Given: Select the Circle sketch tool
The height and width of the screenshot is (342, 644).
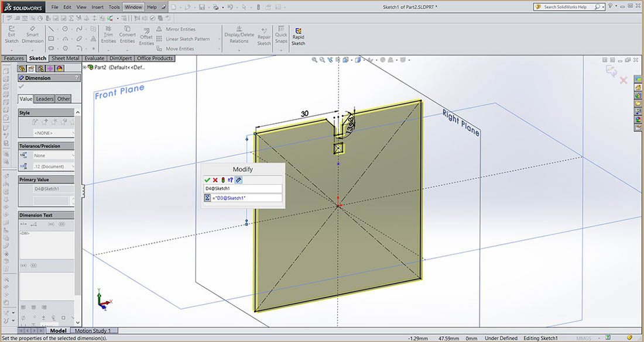Looking at the screenshot, I should click(65, 29).
